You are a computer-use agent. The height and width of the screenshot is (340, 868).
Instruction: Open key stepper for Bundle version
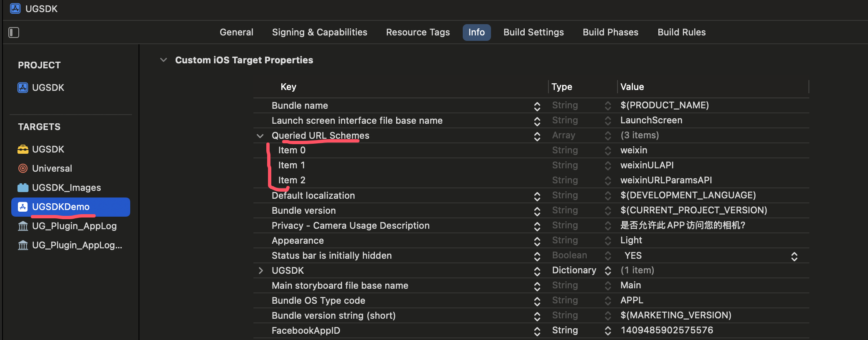tap(537, 211)
